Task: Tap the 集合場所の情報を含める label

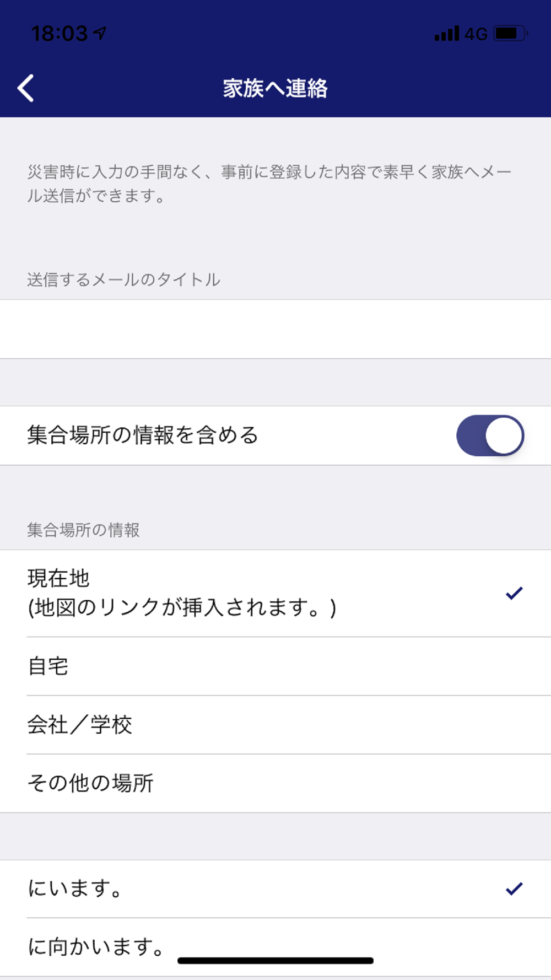Action: (x=143, y=435)
